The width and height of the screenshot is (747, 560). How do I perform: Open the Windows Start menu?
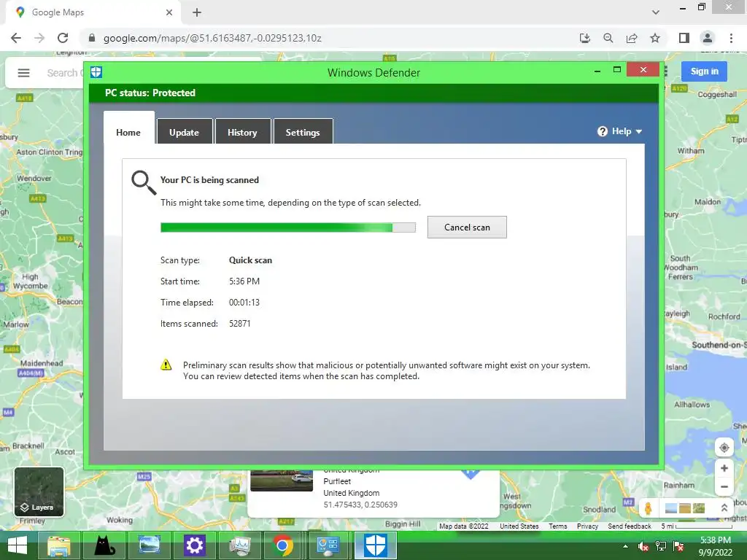coord(18,545)
